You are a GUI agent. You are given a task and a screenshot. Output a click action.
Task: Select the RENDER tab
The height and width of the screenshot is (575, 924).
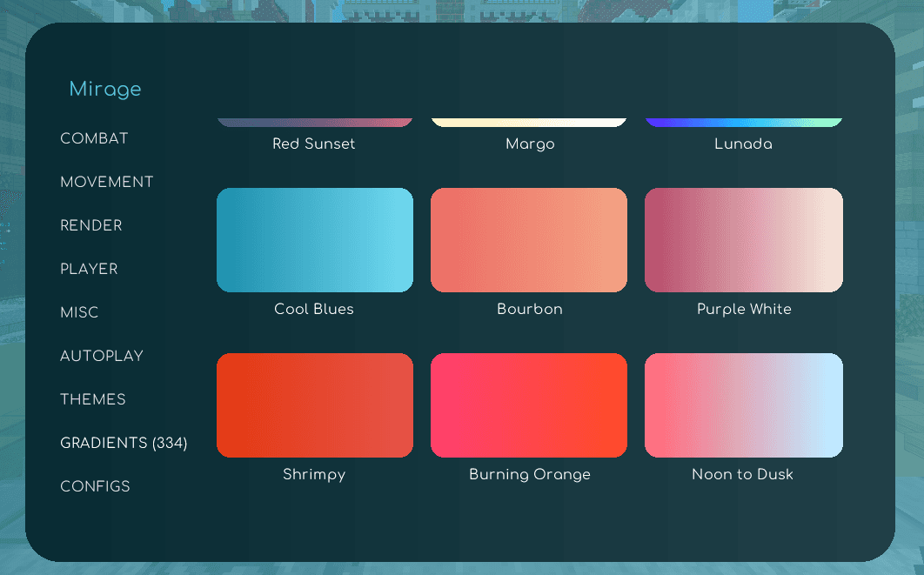point(90,225)
